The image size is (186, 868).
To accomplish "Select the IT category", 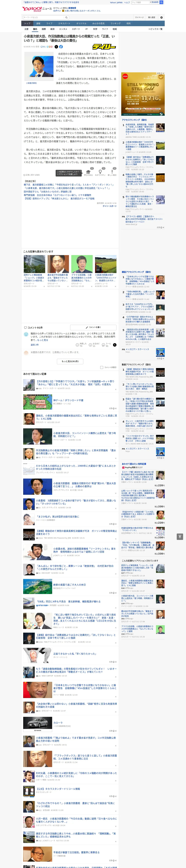I will 86,29.
